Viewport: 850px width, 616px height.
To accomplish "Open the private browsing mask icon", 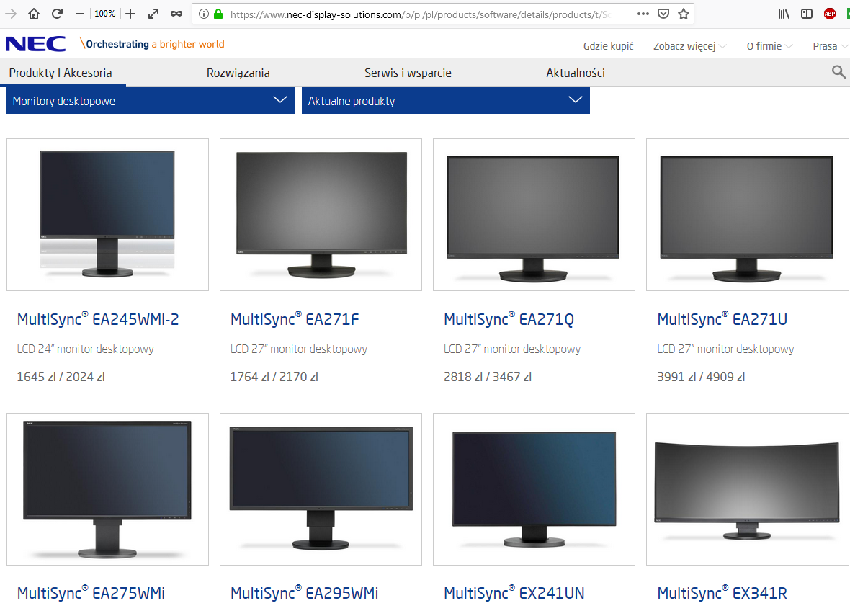I will point(176,14).
